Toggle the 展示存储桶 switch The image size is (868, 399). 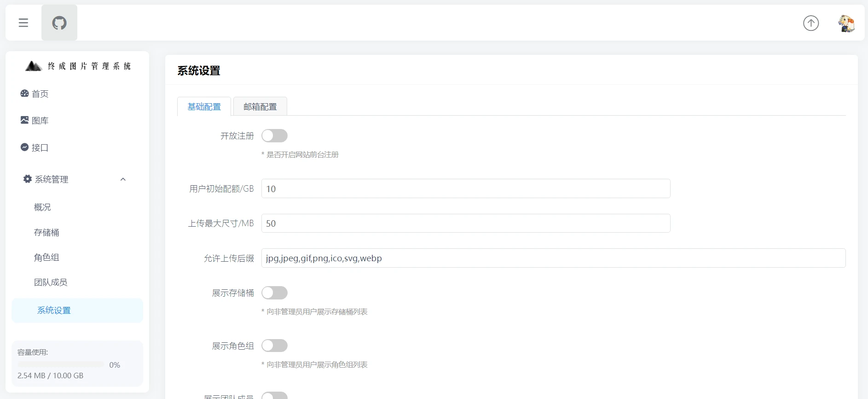[274, 293]
